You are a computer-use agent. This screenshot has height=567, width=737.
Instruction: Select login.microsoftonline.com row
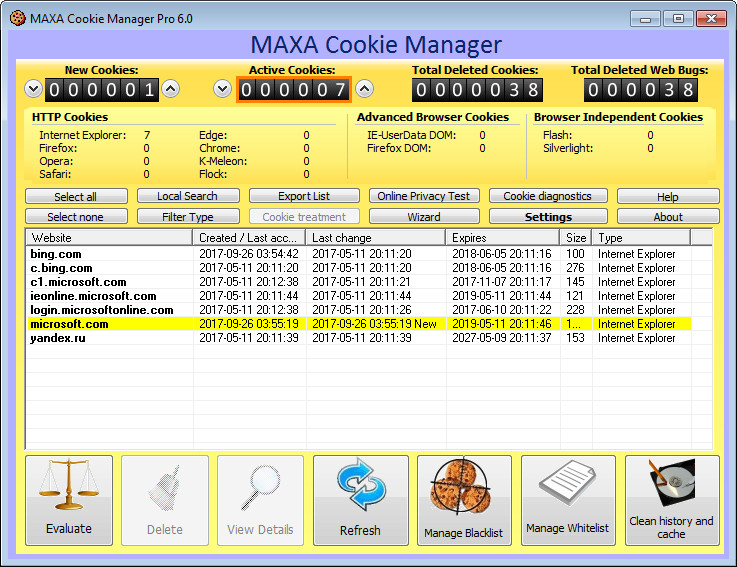pyautogui.click(x=359, y=310)
